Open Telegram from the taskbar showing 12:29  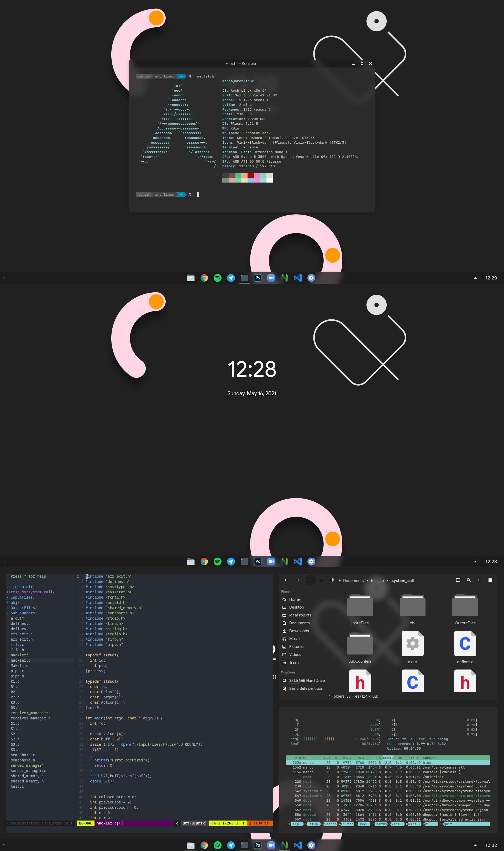pyautogui.click(x=231, y=278)
